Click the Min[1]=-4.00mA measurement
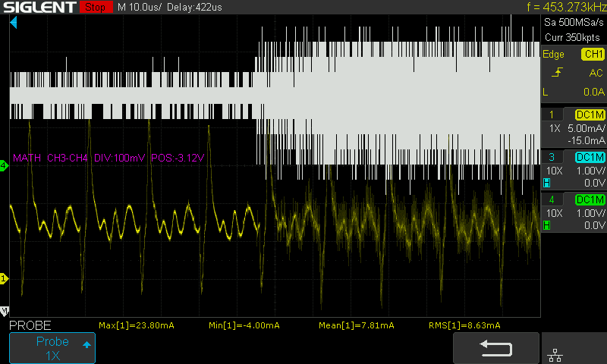The image size is (607, 364). [x=244, y=325]
